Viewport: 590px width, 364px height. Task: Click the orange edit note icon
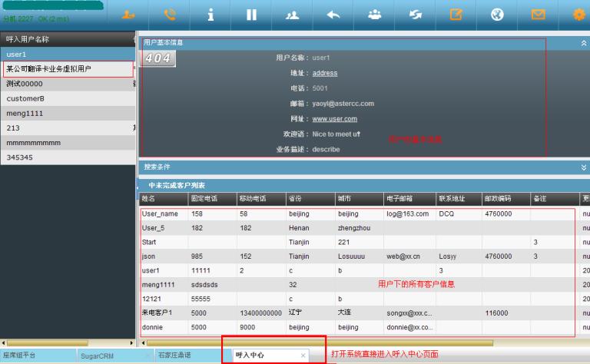click(x=456, y=14)
